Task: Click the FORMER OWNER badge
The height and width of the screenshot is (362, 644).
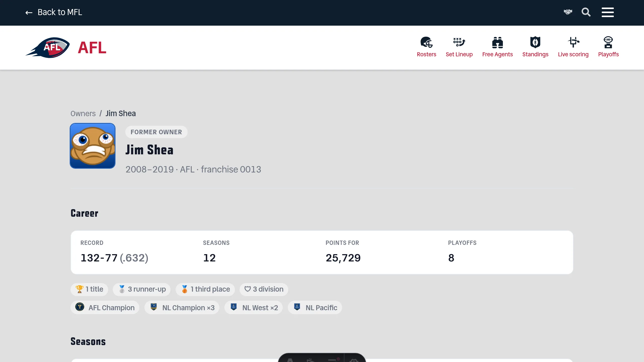Action: [x=156, y=132]
